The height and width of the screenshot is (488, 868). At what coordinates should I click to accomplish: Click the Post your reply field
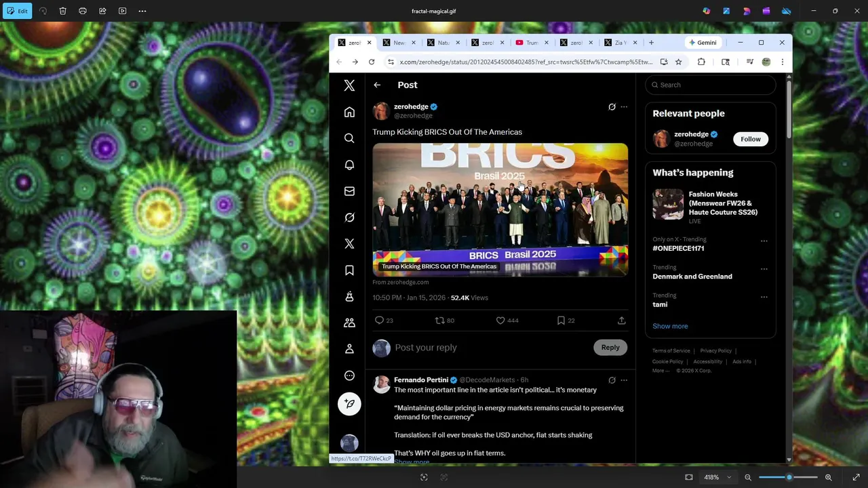tap(426, 348)
